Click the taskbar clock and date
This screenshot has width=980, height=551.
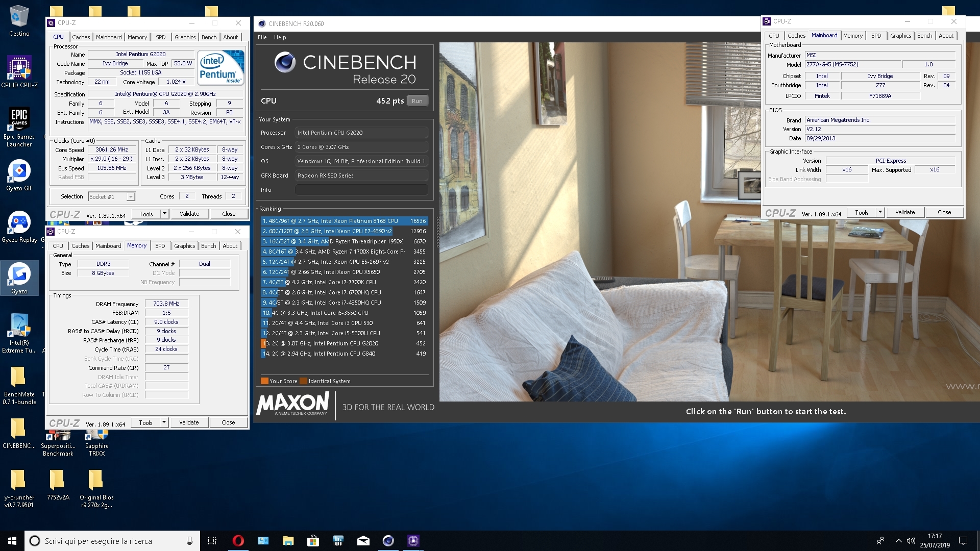click(x=935, y=541)
